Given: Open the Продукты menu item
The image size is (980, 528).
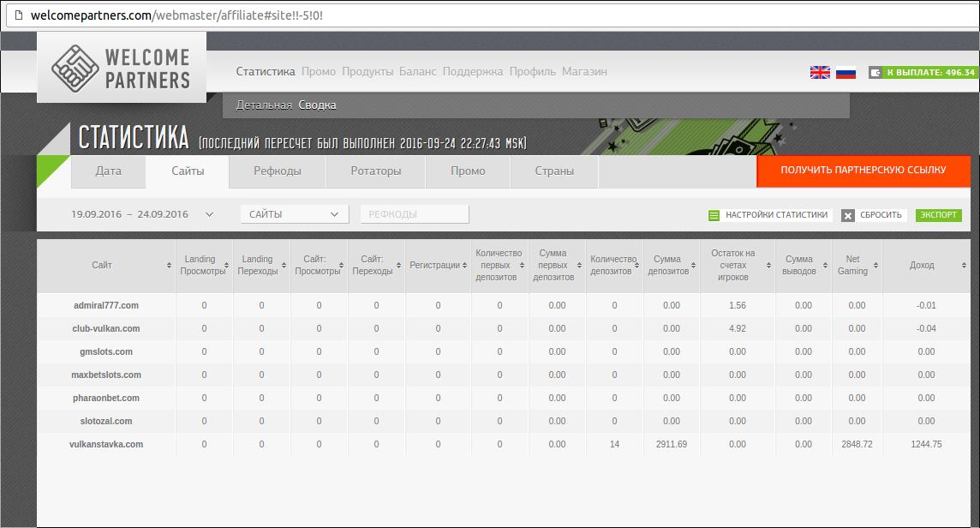Looking at the screenshot, I should 367,71.
